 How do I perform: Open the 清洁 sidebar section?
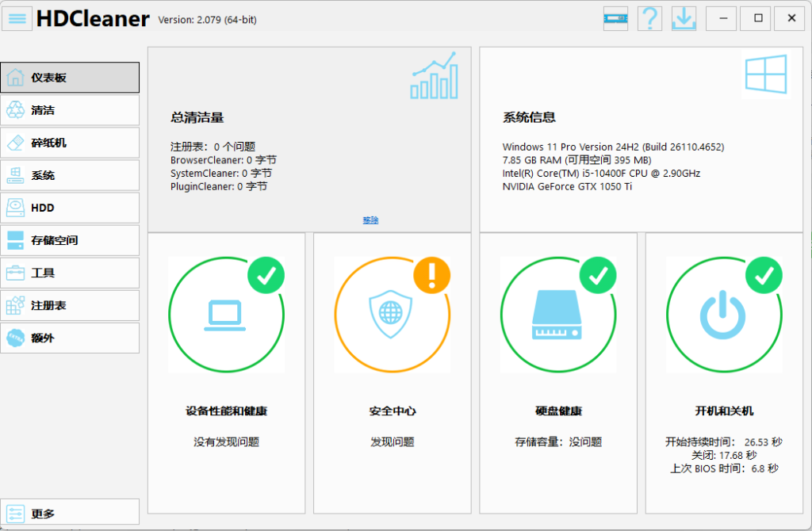[x=70, y=110]
